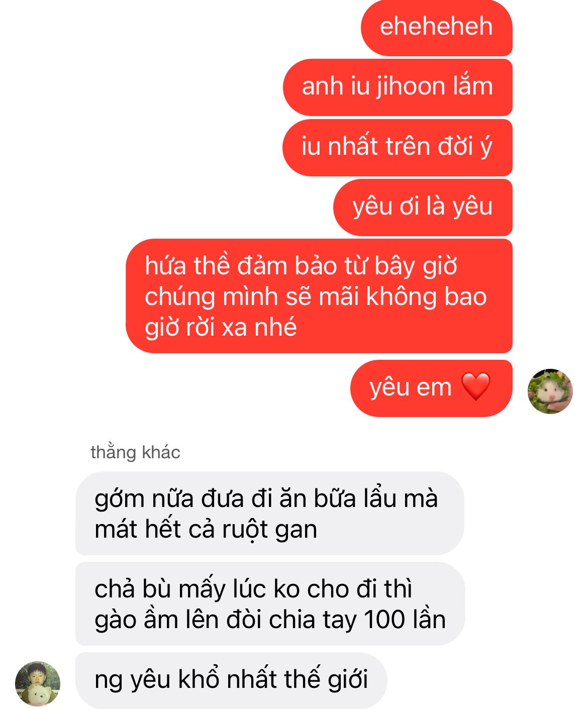Select the "chả bù mấy lúc ko cho đi" message
Viewport: 588px width, 709px height.
click(x=270, y=603)
